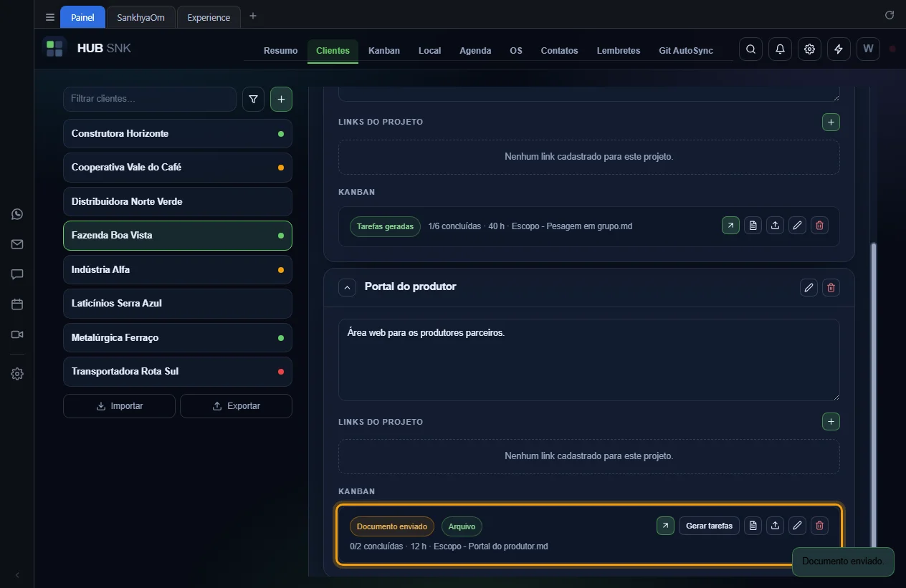
Task: Open kanban arrow on the Portal do produtor row
Action: tap(665, 526)
